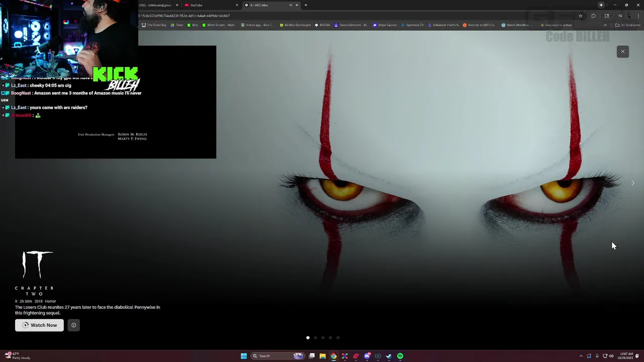This screenshot has height=362, width=644.
Task: Open the Windows Start menu
Action: (244, 356)
